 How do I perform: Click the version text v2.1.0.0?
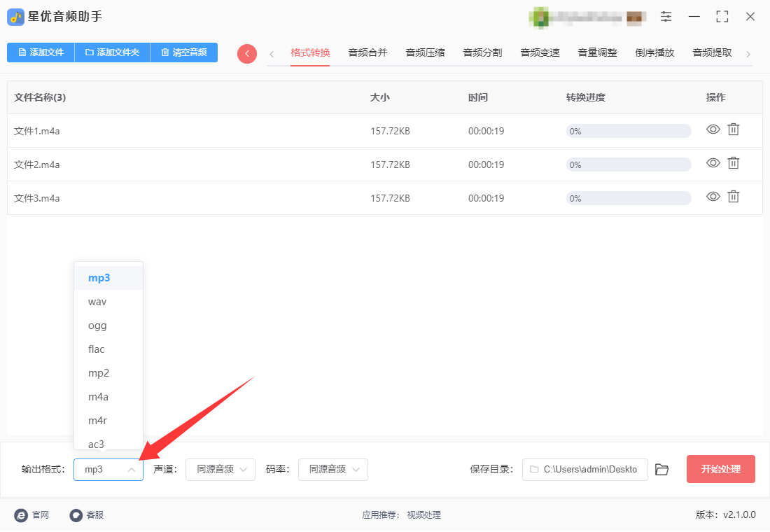pos(739,514)
